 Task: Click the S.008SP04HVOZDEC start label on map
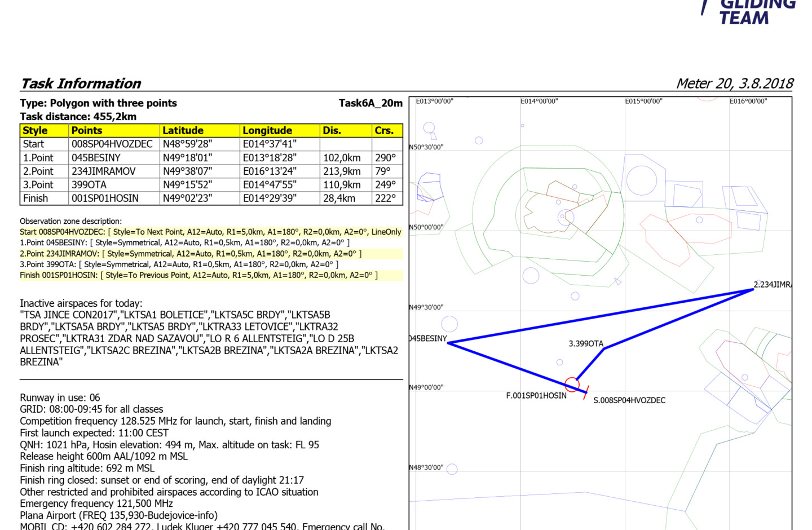(x=629, y=400)
